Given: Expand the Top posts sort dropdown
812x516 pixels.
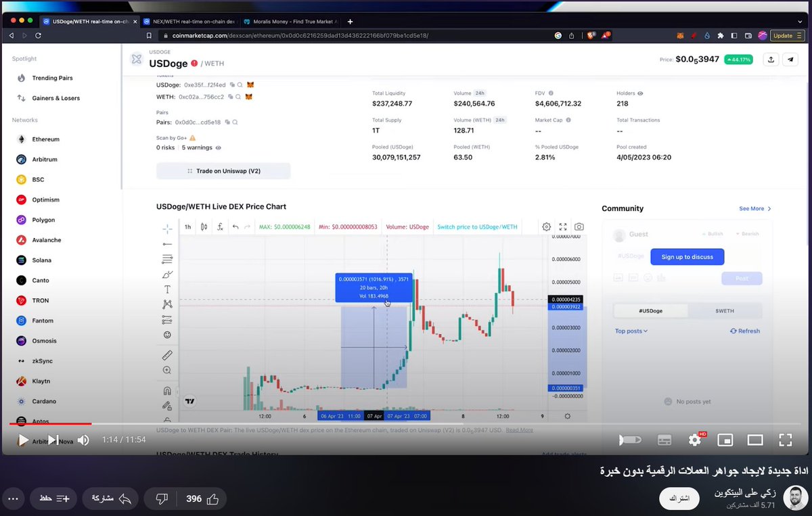Looking at the screenshot, I should pos(631,331).
